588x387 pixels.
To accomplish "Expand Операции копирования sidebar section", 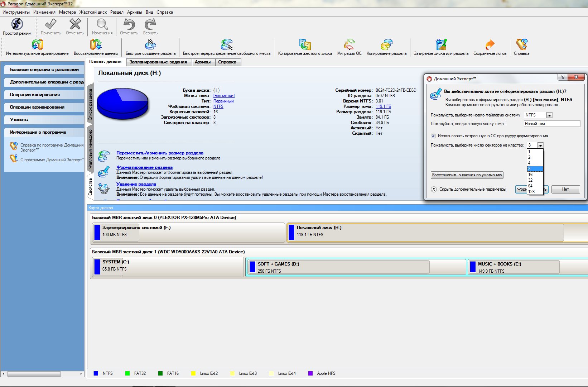I will pyautogui.click(x=44, y=95).
